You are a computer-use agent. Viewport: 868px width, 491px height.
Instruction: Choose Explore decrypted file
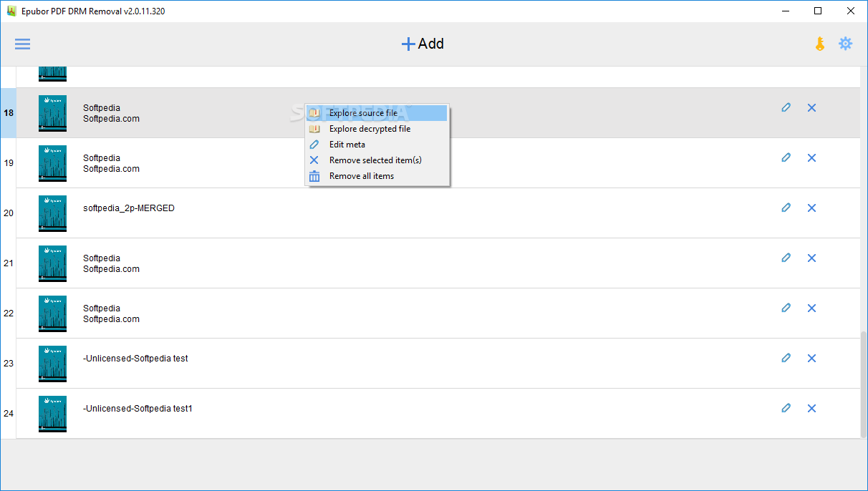coord(377,129)
